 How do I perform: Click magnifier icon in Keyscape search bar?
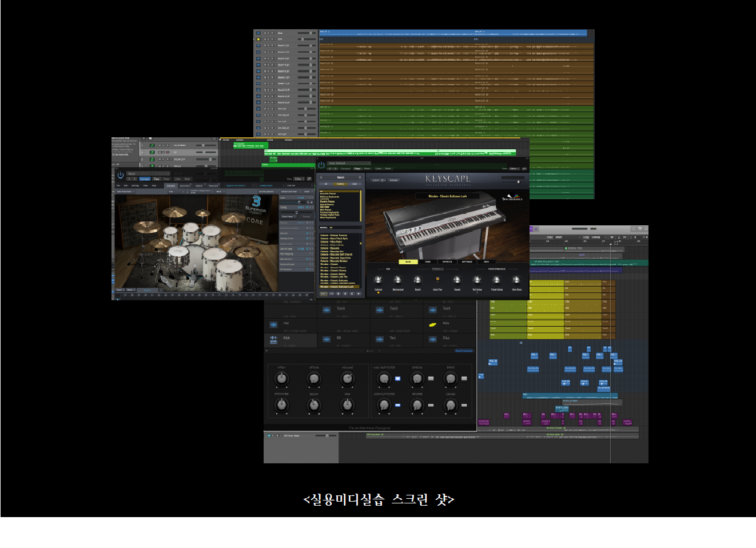click(x=321, y=177)
